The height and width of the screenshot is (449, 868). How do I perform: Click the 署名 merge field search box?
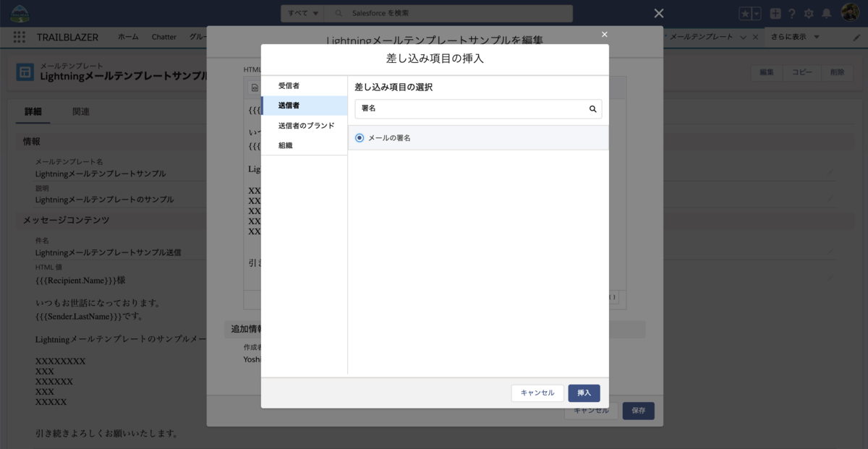tap(478, 108)
